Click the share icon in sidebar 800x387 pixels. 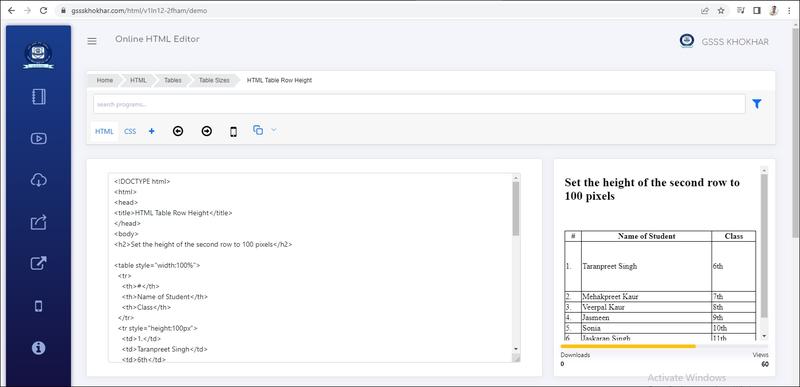click(x=39, y=222)
